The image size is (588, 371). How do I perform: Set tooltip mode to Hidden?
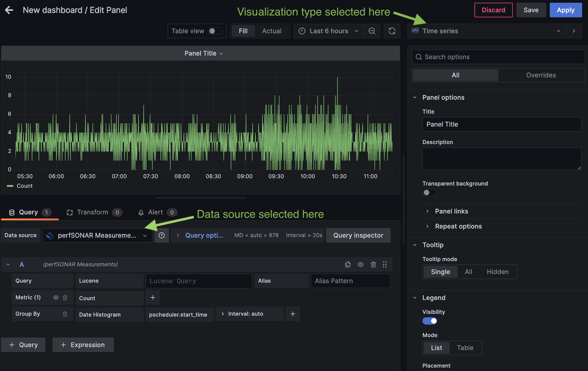(497, 272)
